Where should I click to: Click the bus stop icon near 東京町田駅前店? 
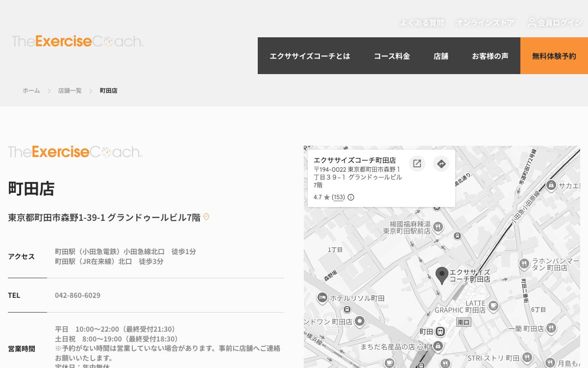457,236
